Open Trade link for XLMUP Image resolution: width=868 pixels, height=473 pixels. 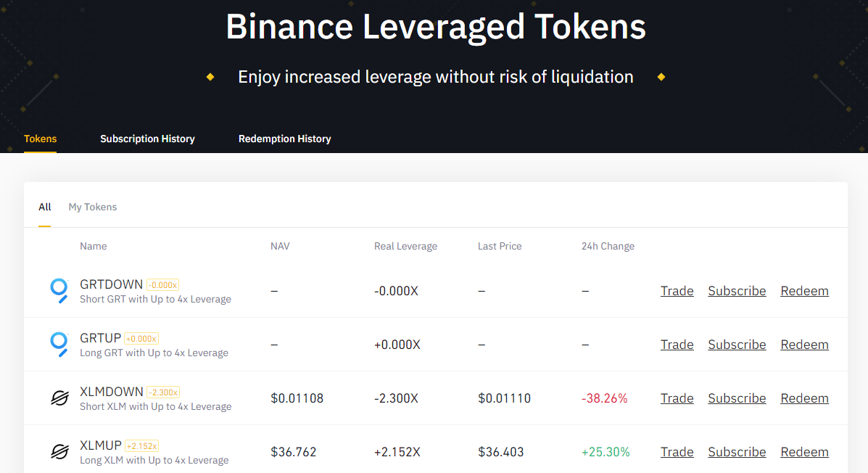point(677,452)
